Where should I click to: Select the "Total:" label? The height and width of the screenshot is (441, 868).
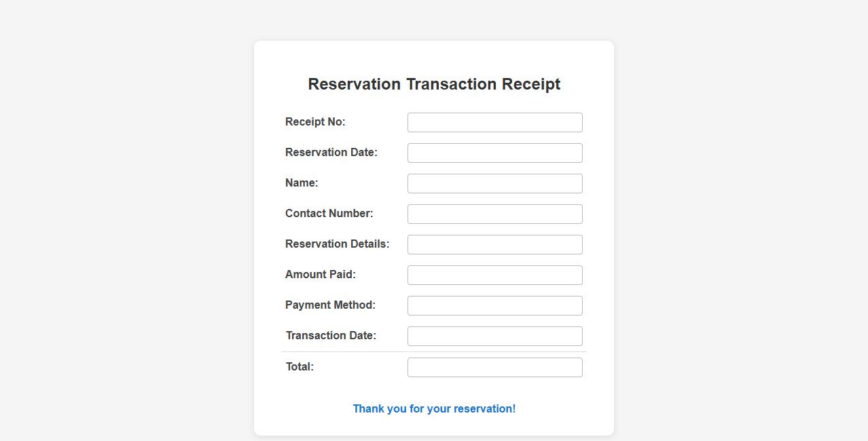coord(300,367)
